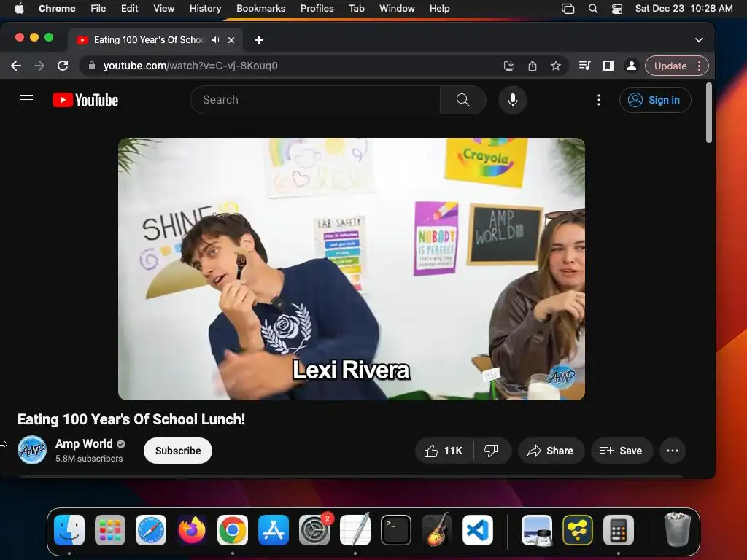747x560 pixels.
Task: Go forward in Chrome history
Action: [39, 66]
